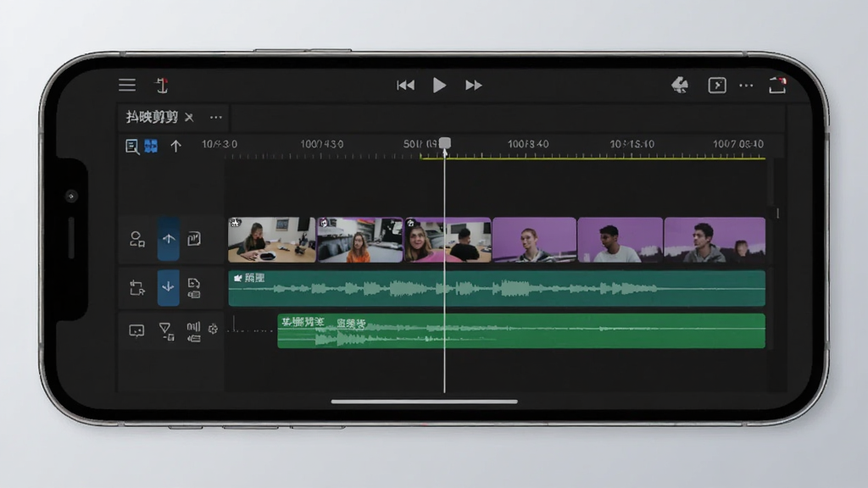Toggle the blue grid icon beside the ruler
Viewport: 868px width, 488px height.
click(151, 146)
